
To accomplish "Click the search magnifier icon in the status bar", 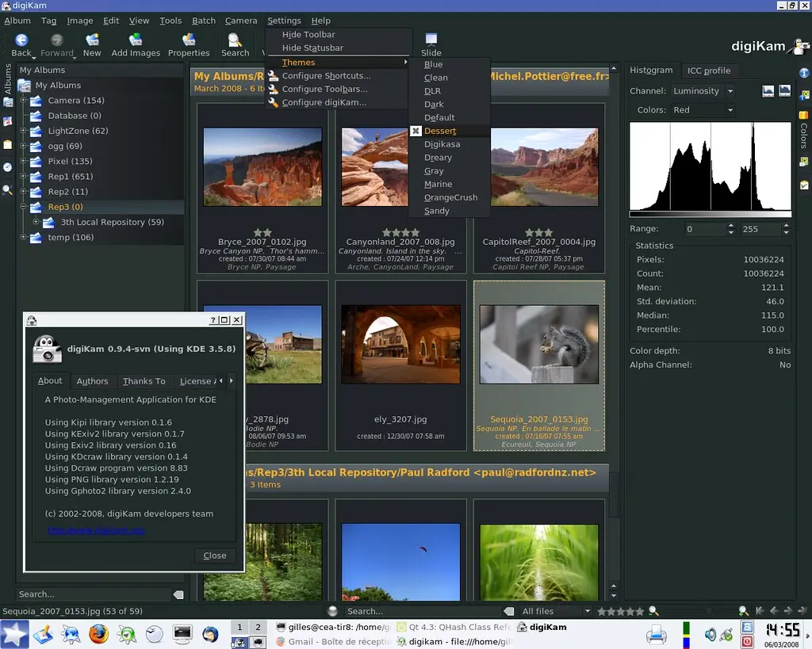I will pyautogui.click(x=653, y=611).
